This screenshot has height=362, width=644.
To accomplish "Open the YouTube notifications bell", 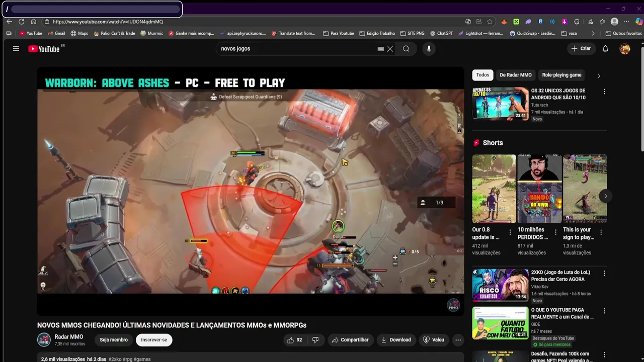I will (605, 49).
